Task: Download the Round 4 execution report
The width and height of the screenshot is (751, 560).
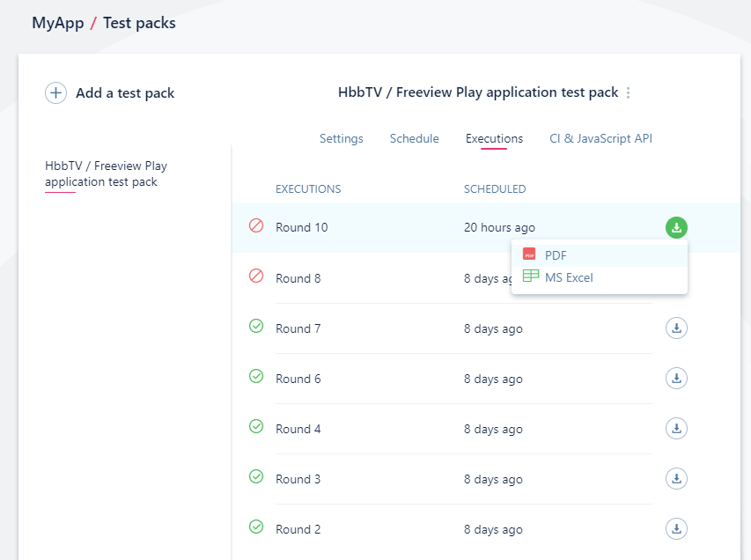Action: (x=676, y=429)
